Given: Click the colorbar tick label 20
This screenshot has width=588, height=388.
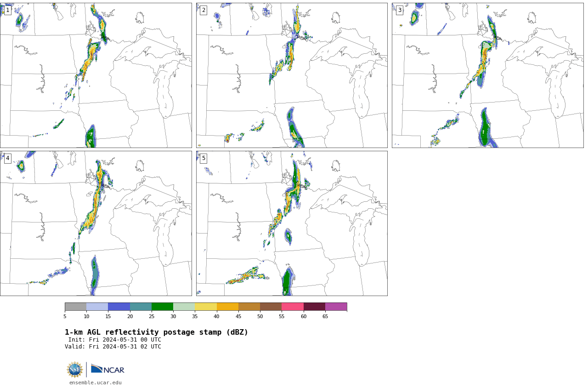Looking at the screenshot, I should [x=130, y=316].
